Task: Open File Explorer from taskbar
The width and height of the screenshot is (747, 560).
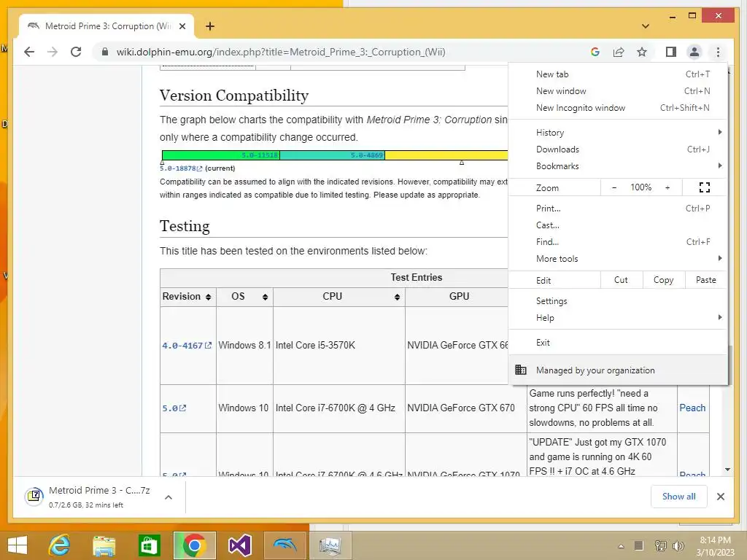Action: point(104,545)
